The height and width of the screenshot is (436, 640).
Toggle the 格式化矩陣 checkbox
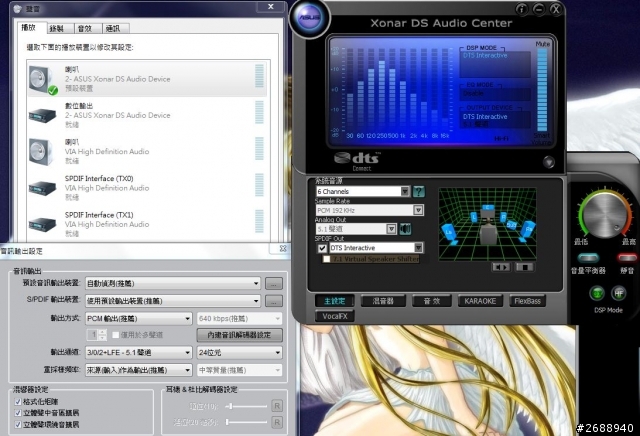point(18,402)
